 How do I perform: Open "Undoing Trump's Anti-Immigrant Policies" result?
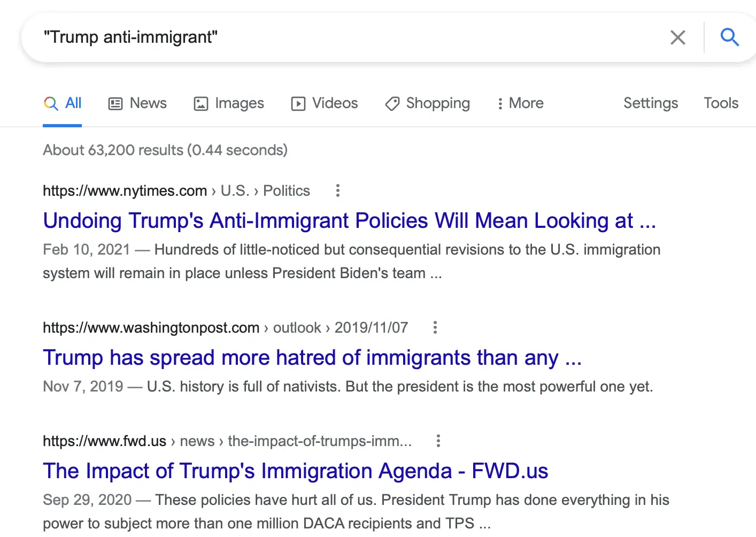tap(349, 221)
